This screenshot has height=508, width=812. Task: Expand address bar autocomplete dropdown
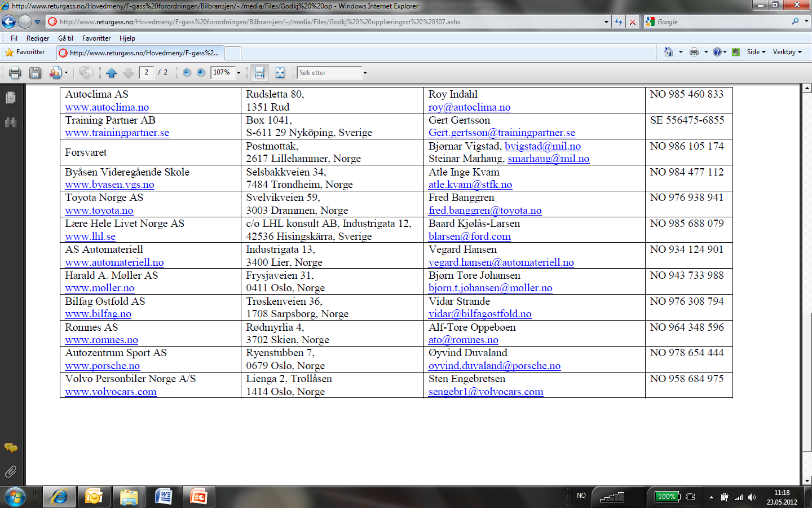click(606, 22)
